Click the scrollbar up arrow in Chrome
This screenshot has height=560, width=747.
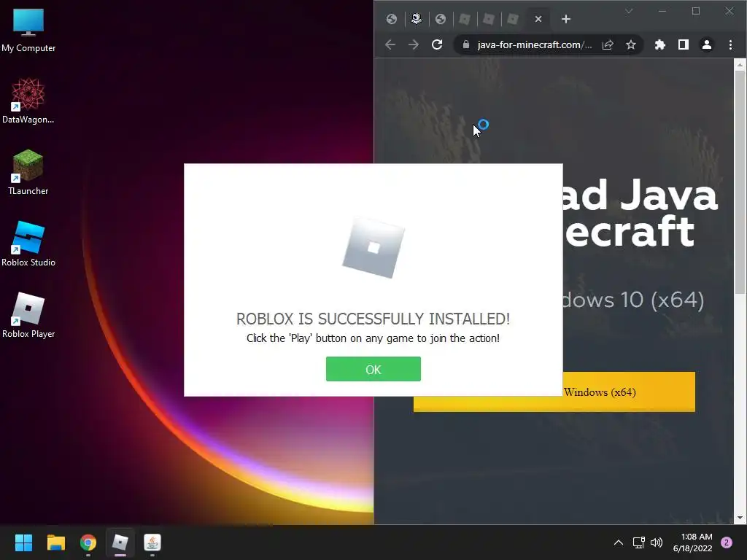coord(740,64)
